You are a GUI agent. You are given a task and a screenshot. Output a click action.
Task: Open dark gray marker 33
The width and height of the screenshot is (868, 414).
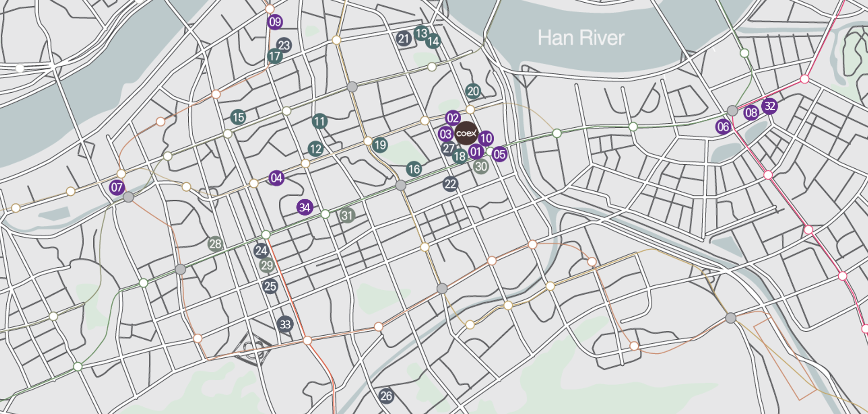pyautogui.click(x=285, y=324)
